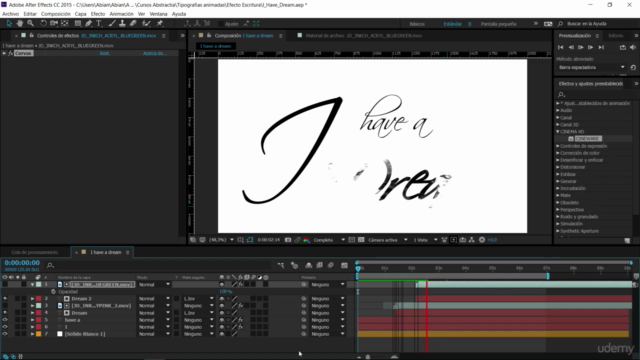Open the Barra espaciadora shortcut dropdown
The width and height of the screenshot is (640, 360).
pos(591,67)
